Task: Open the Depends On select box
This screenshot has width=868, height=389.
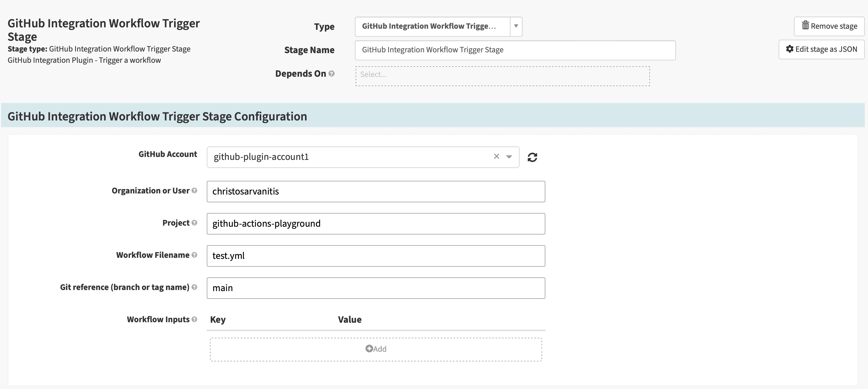Action: click(502, 76)
